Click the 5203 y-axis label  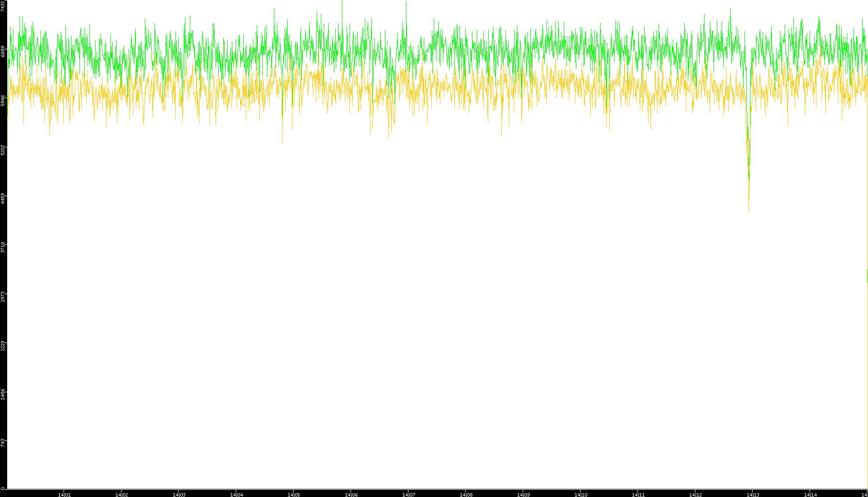pyautogui.click(x=3, y=150)
